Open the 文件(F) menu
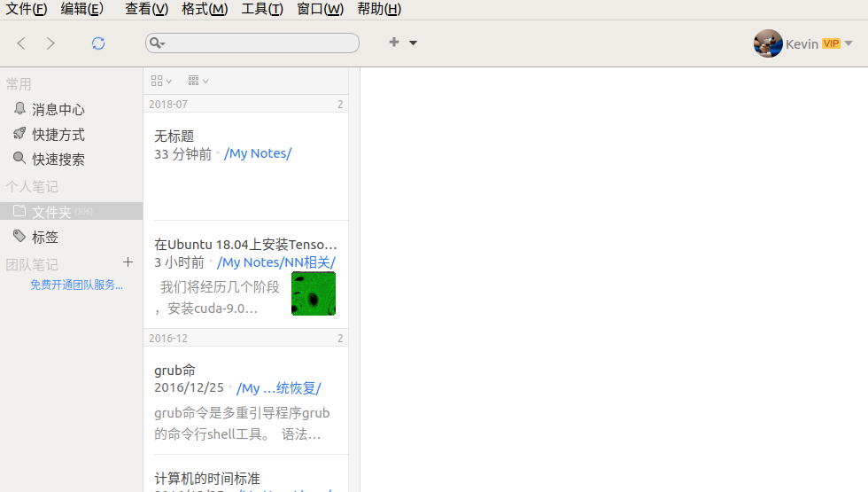 [26, 9]
